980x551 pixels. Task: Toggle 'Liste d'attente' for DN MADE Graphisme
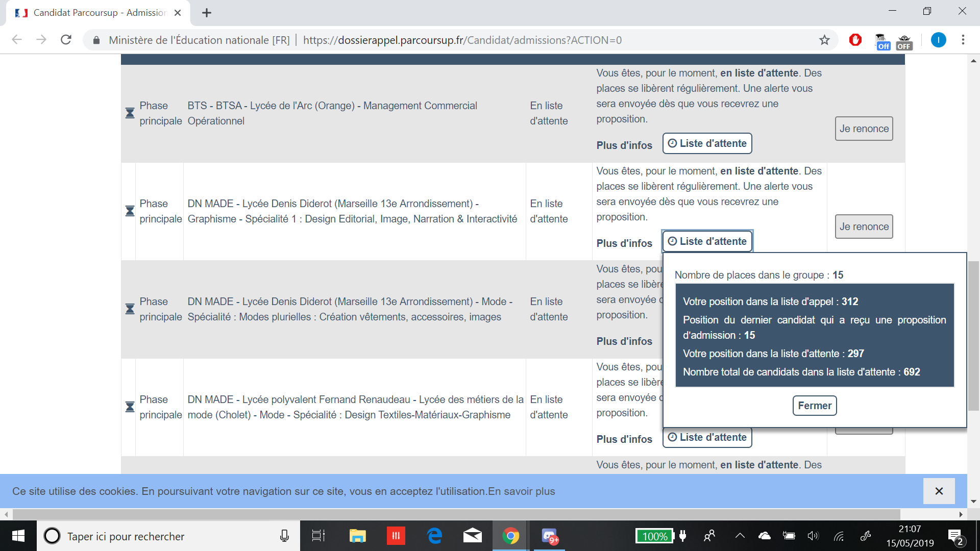click(x=707, y=241)
